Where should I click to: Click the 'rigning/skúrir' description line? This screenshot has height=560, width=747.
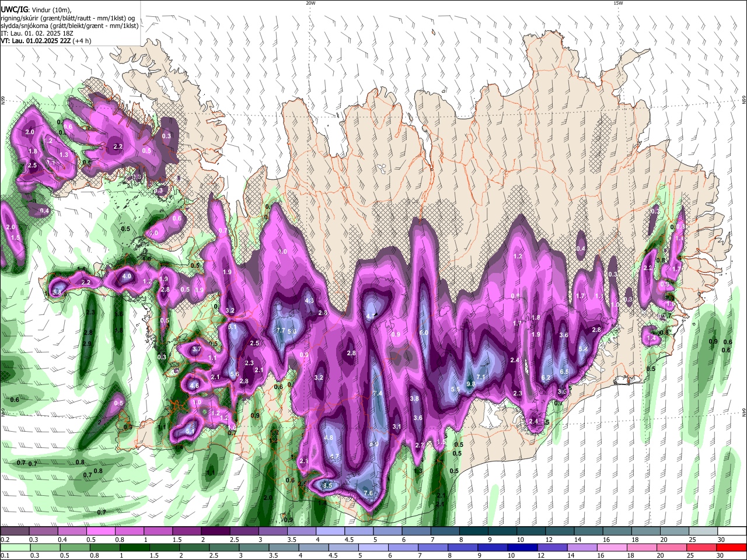click(68, 18)
